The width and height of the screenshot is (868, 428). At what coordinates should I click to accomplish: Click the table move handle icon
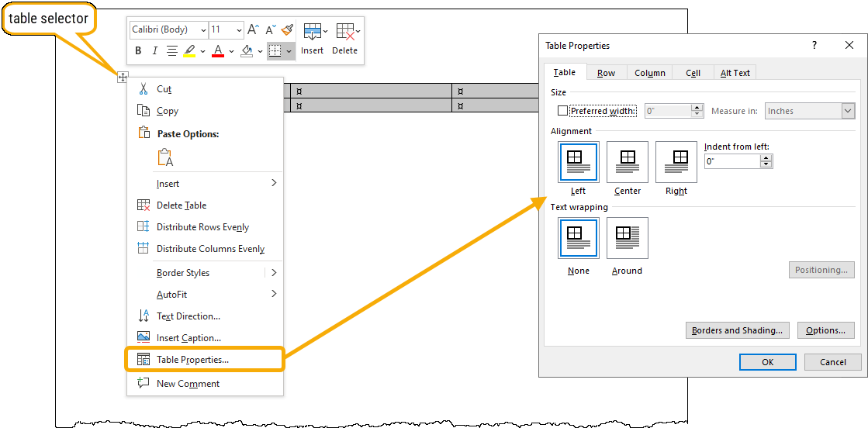123,77
